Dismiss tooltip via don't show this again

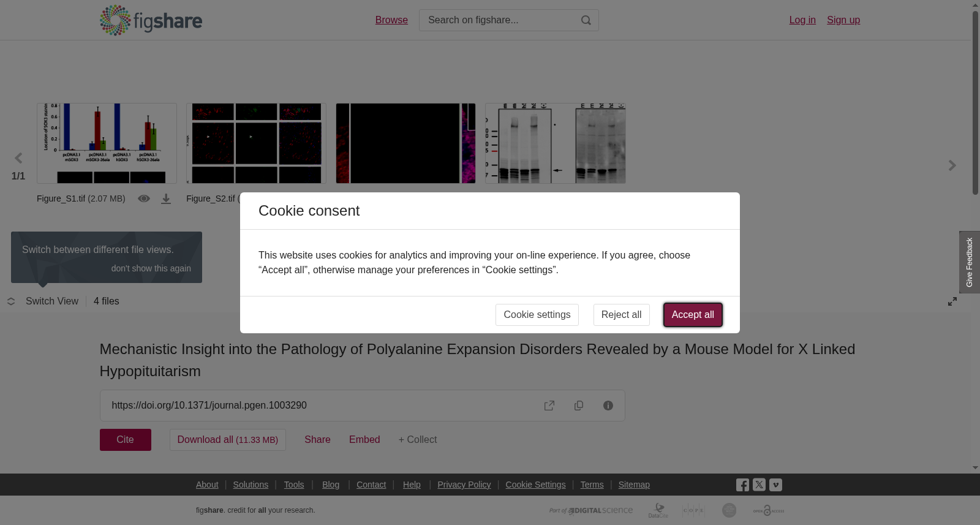(x=151, y=268)
